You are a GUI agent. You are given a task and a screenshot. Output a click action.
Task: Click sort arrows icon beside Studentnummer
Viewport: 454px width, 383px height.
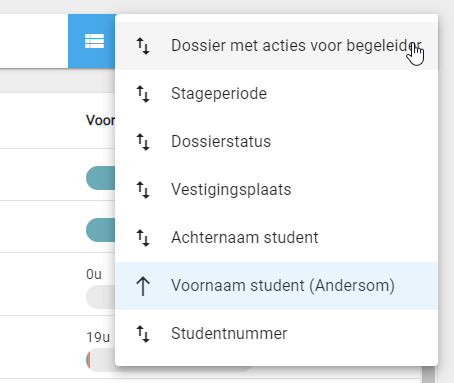coord(143,334)
